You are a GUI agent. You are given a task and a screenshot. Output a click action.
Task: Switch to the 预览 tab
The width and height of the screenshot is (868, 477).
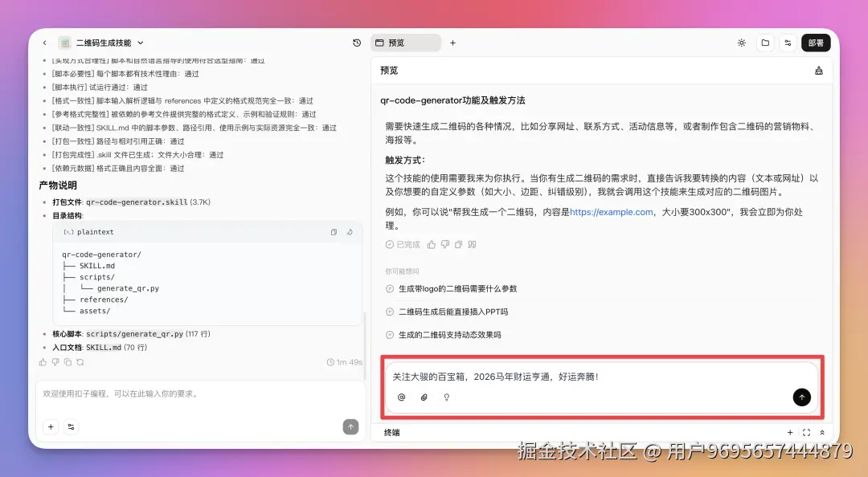coord(405,43)
